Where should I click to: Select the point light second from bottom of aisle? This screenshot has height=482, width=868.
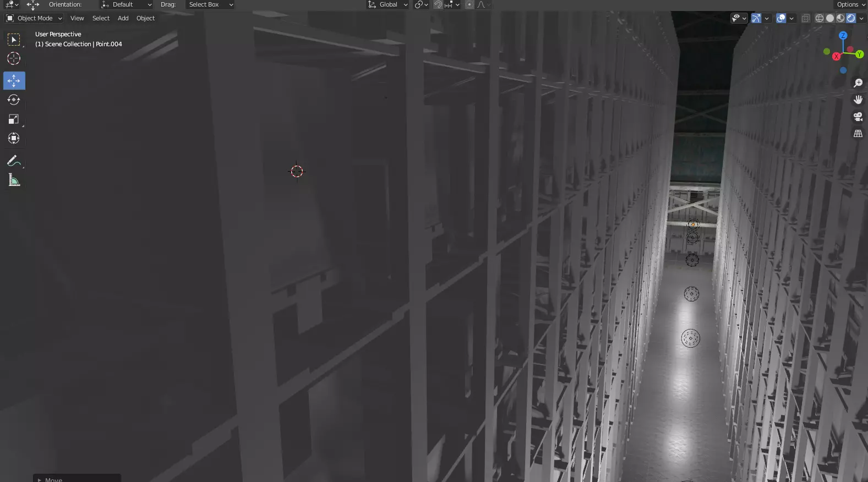pyautogui.click(x=691, y=294)
